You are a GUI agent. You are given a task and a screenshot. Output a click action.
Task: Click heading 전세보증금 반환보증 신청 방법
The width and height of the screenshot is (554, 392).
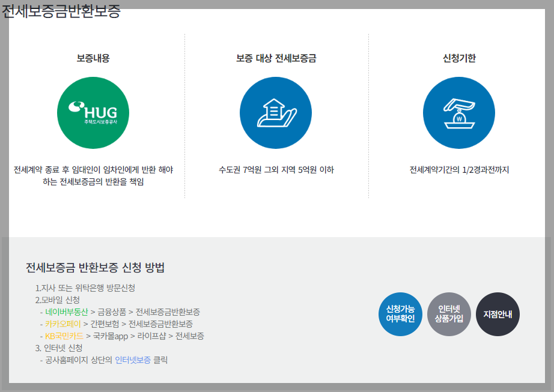(95, 268)
